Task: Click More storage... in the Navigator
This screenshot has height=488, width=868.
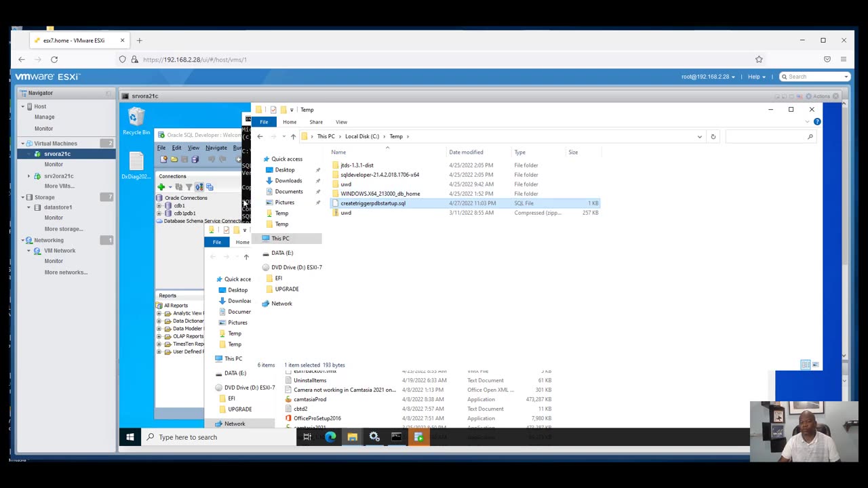Action: 64,229
